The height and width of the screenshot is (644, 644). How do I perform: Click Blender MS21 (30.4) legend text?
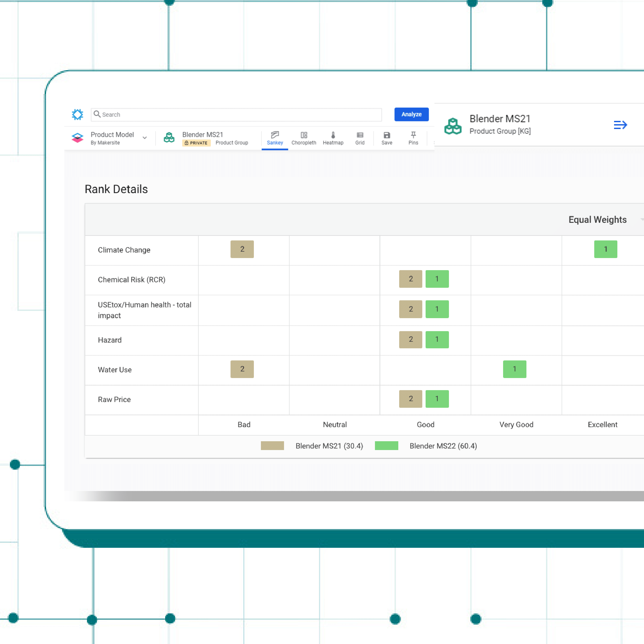(329, 446)
